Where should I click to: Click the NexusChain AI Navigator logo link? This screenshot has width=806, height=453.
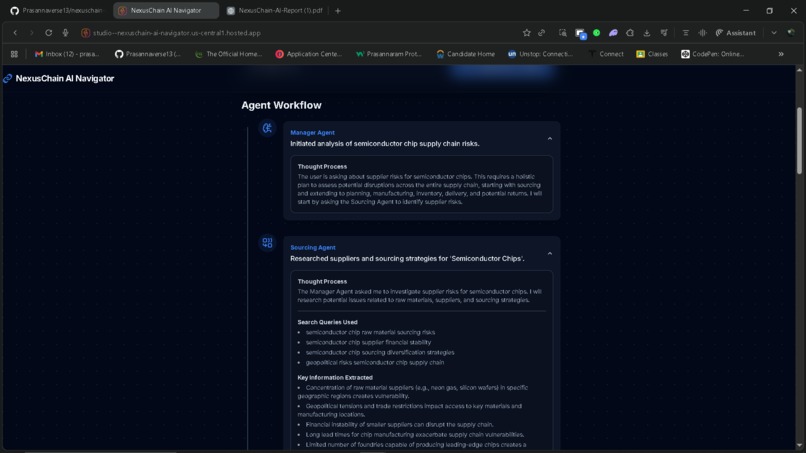[x=59, y=79]
